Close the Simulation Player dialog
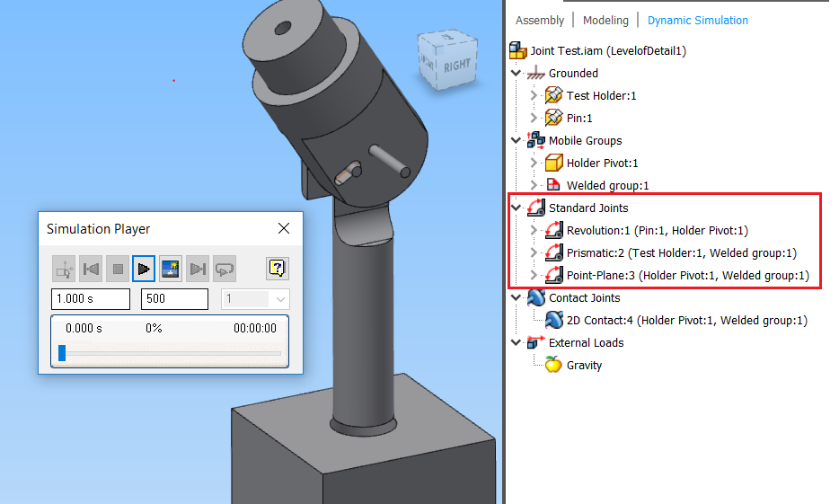 click(x=284, y=228)
